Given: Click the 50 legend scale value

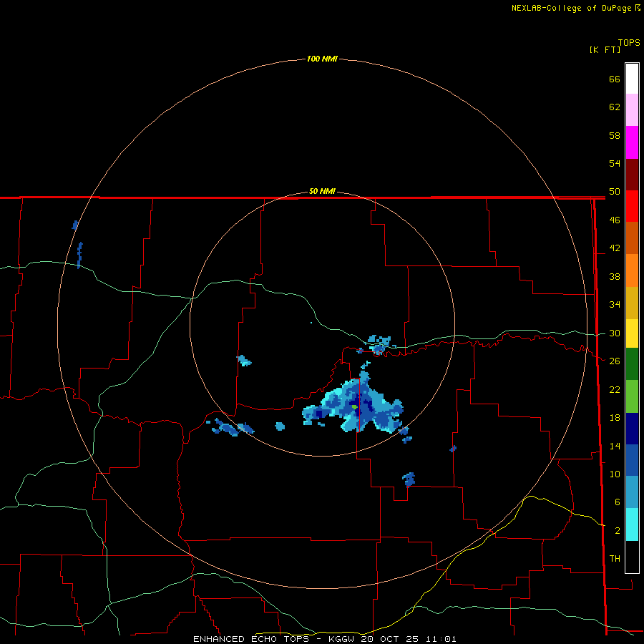Looking at the screenshot, I should 615,191.
